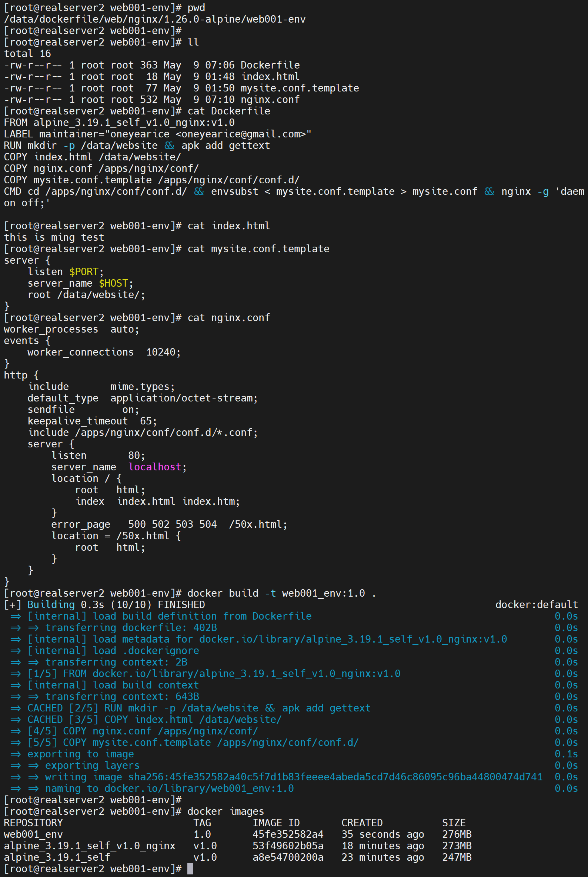Viewport: 588px width, 877px height.
Task: Click the yellow $HOST variable
Action: (113, 283)
